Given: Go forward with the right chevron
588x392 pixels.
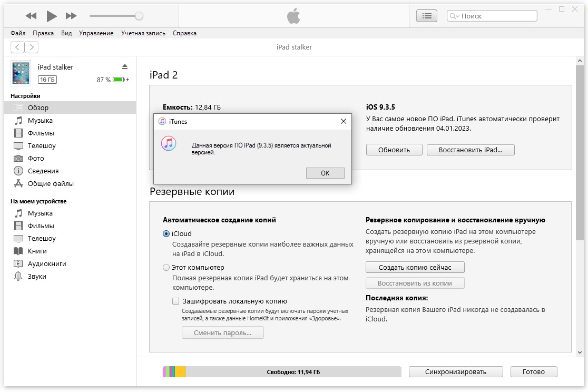Looking at the screenshot, I should coord(32,47).
